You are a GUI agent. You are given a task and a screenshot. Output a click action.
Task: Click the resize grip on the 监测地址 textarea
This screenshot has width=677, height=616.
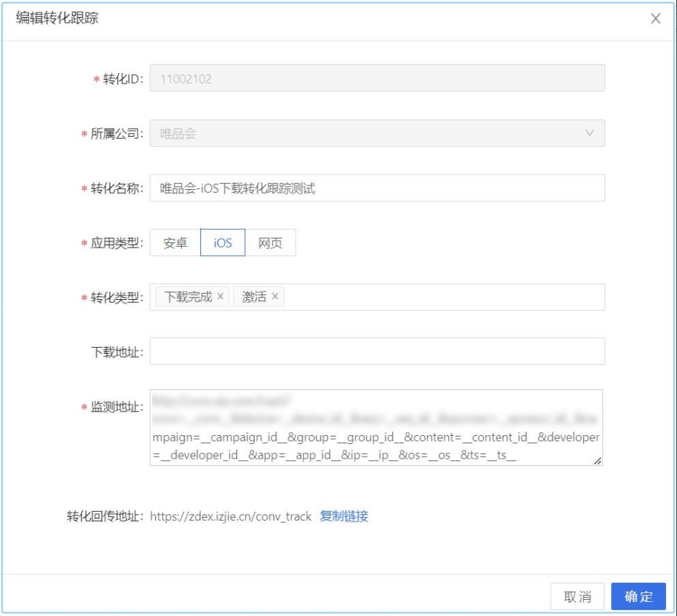coord(599,460)
